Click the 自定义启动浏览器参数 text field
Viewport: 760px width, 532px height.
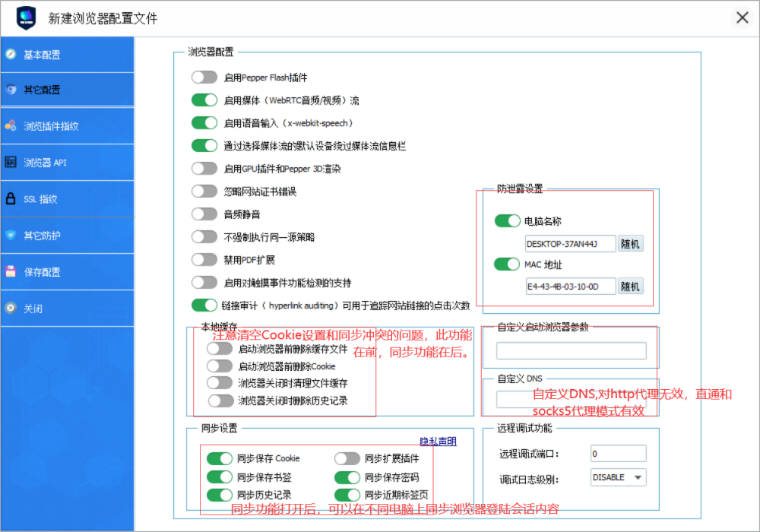click(x=571, y=350)
